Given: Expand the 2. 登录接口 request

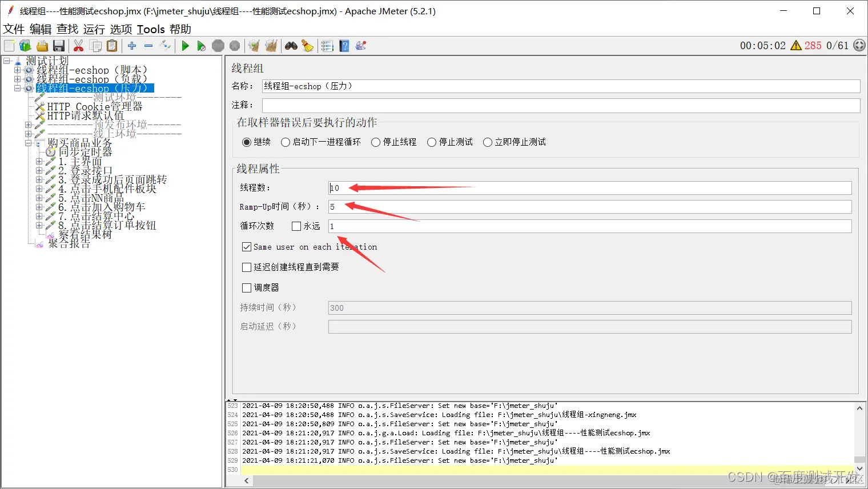Looking at the screenshot, I should coord(39,171).
